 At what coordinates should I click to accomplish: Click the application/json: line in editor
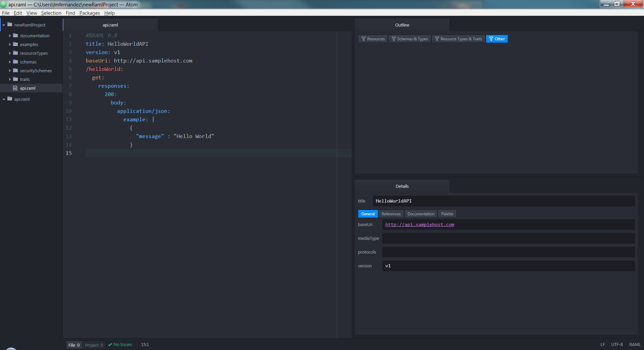pyautogui.click(x=144, y=111)
